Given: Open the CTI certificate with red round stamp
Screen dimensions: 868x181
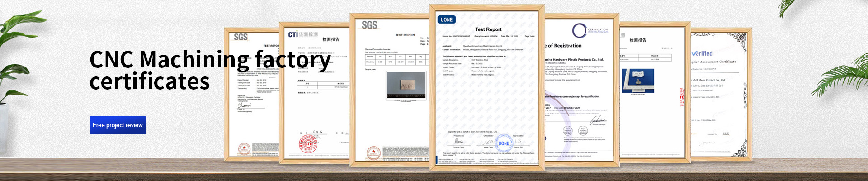Looking at the screenshot, I should pyautogui.click(x=314, y=92).
